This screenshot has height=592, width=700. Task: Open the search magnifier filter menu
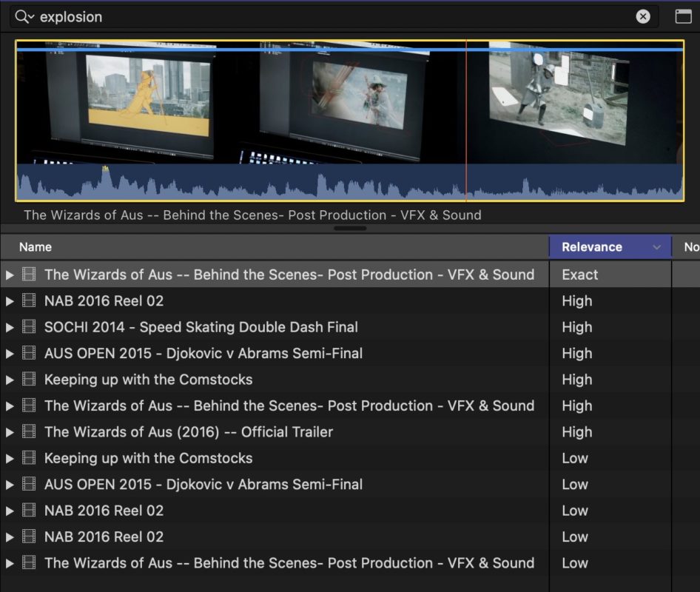[24, 17]
